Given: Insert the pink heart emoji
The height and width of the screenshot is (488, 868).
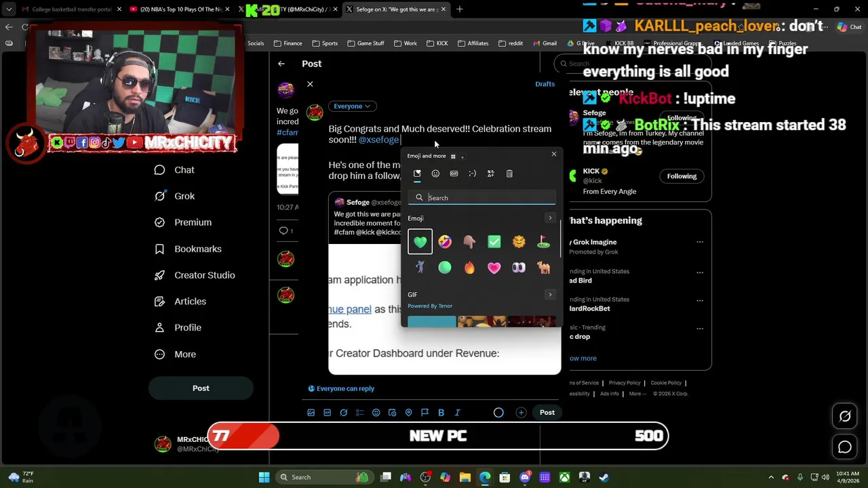Looking at the screenshot, I should (494, 268).
